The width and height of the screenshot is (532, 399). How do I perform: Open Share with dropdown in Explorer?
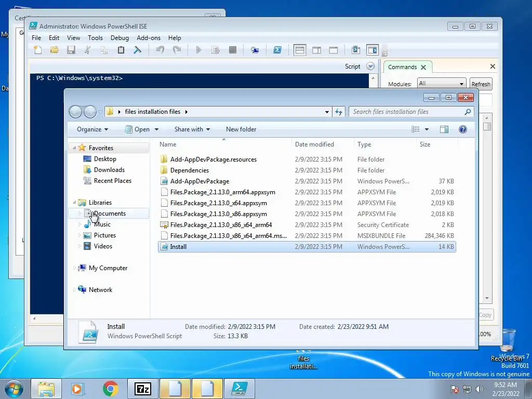192,129
